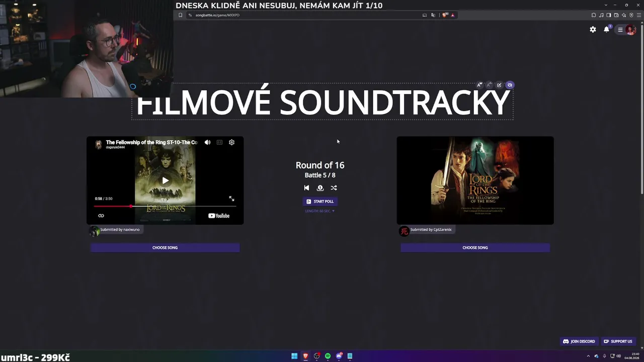Click the save icon under Battle 5 / 8
The width and height of the screenshot is (644, 362).
point(320,188)
